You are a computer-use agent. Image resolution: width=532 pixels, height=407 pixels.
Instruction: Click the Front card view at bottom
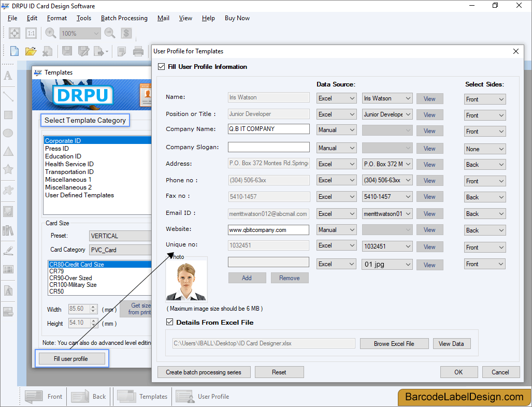tap(44, 397)
